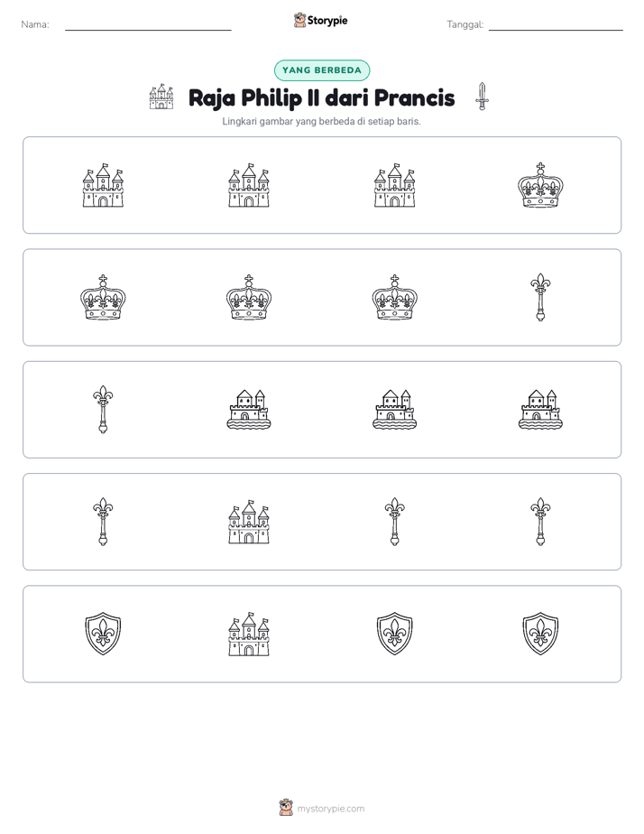Click the sword icon beside the title
The image size is (644, 834).
482,97
